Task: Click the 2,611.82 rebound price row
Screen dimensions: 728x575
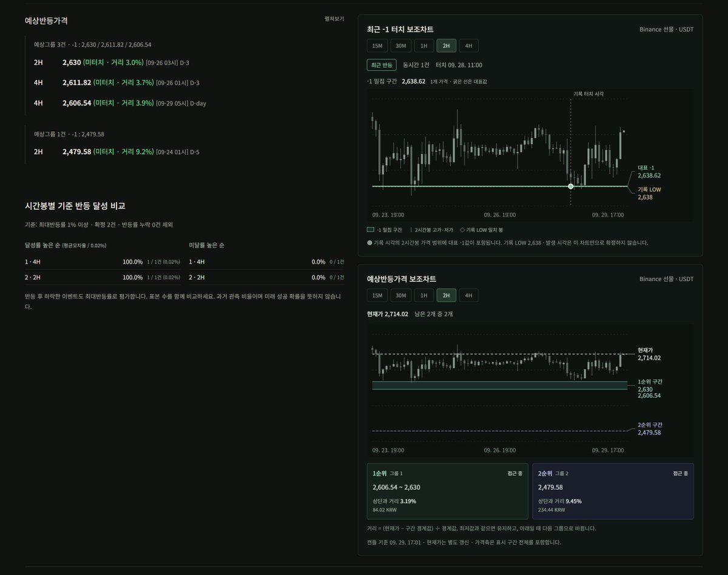Action: 189,82
